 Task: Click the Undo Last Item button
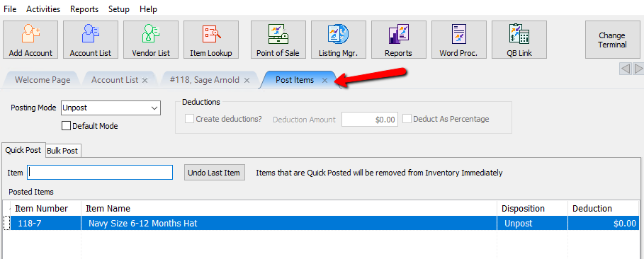point(214,173)
